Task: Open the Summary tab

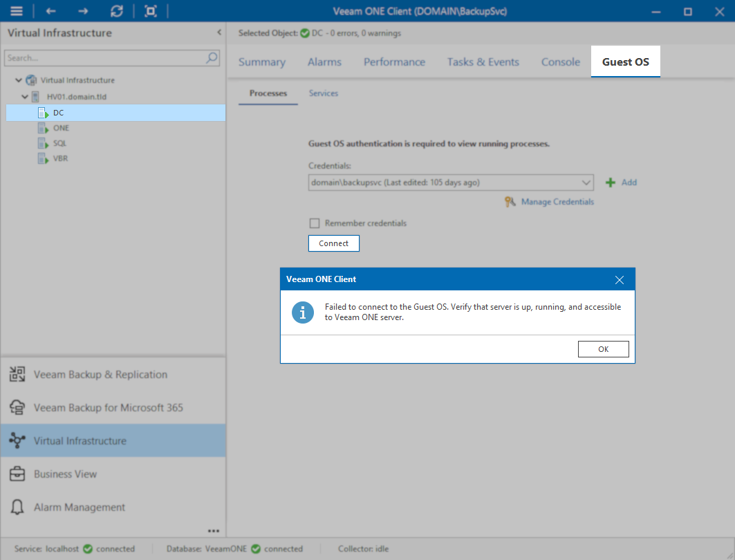Action: pyautogui.click(x=261, y=62)
